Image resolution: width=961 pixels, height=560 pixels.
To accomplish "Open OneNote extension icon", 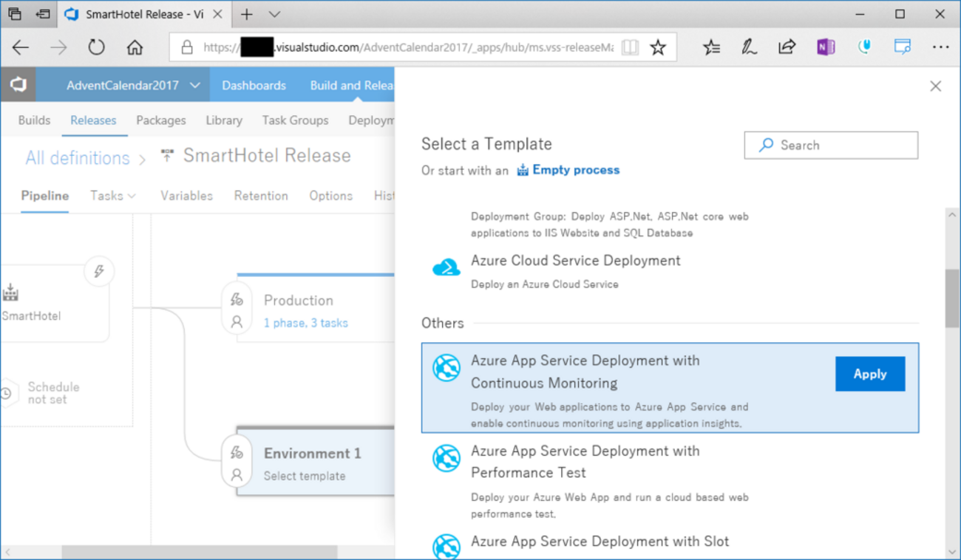I will (826, 48).
